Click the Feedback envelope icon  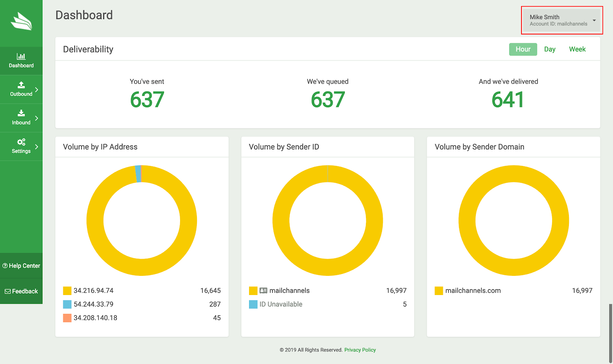[x=8, y=291]
